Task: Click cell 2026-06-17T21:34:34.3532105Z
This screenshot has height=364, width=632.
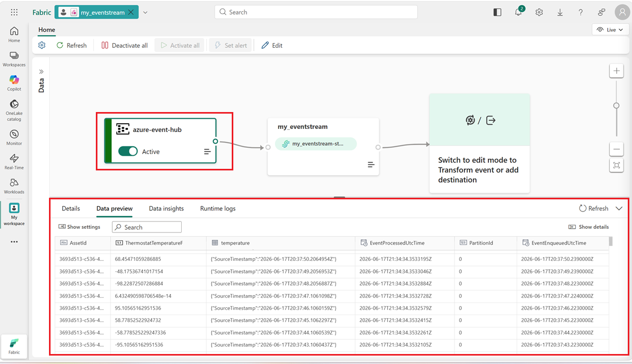Action: coord(396,345)
